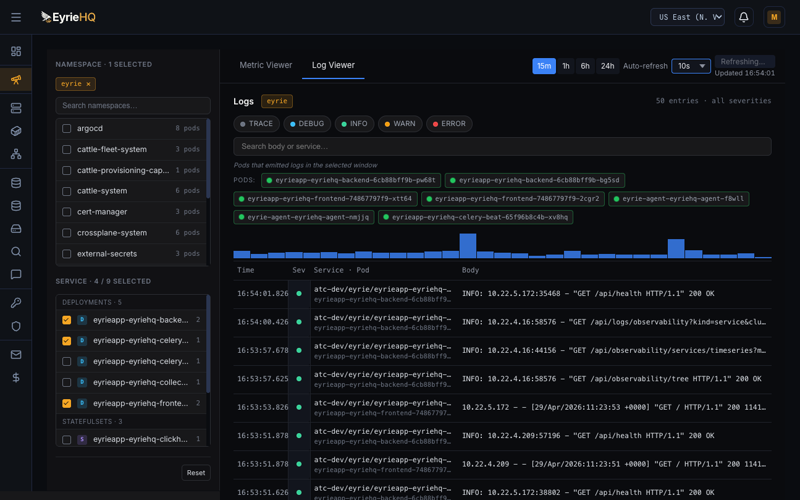Open the layered cube icon in sidebar
The width and height of the screenshot is (800, 500).
(16, 131)
